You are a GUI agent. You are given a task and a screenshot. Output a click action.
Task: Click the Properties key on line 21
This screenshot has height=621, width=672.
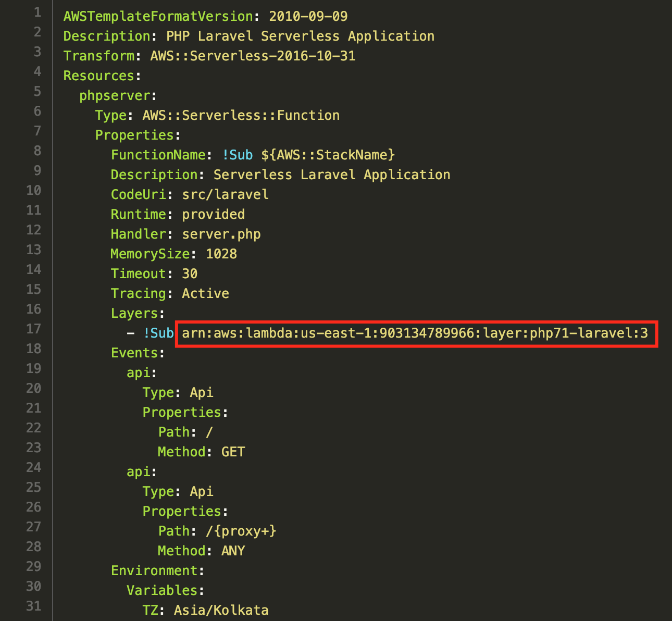pyautogui.click(x=182, y=412)
